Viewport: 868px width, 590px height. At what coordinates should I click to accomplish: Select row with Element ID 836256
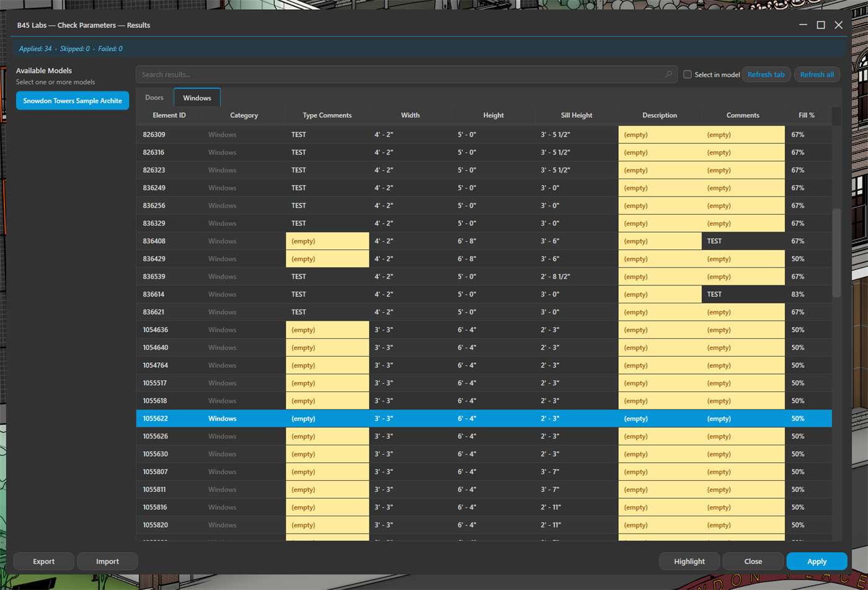click(484, 205)
